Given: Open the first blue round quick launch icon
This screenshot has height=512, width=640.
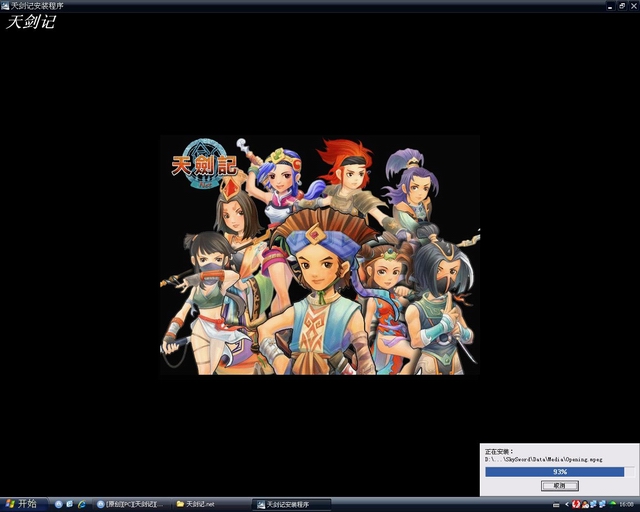Looking at the screenshot, I should (58, 505).
